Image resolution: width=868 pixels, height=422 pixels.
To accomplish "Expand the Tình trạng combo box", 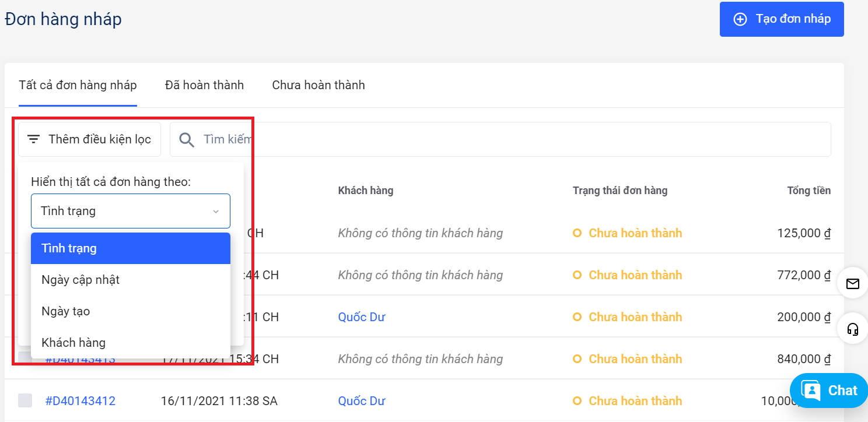I will (x=131, y=211).
